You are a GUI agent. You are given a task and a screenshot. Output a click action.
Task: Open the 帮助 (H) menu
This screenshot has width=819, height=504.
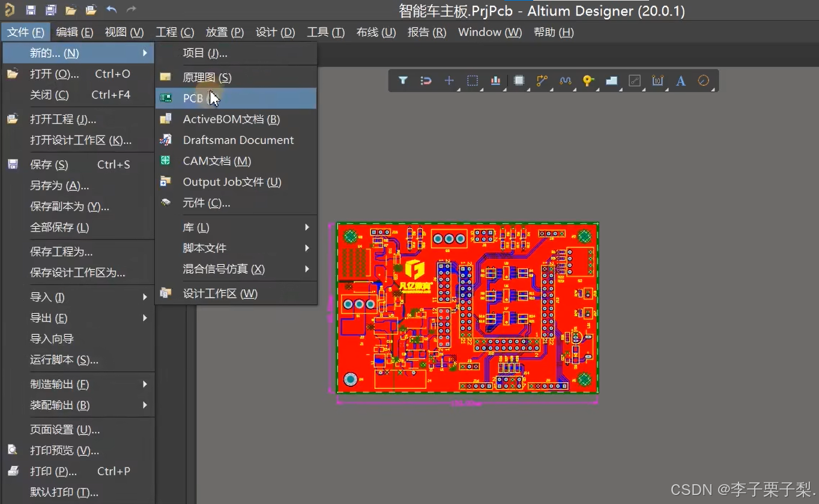click(x=554, y=32)
